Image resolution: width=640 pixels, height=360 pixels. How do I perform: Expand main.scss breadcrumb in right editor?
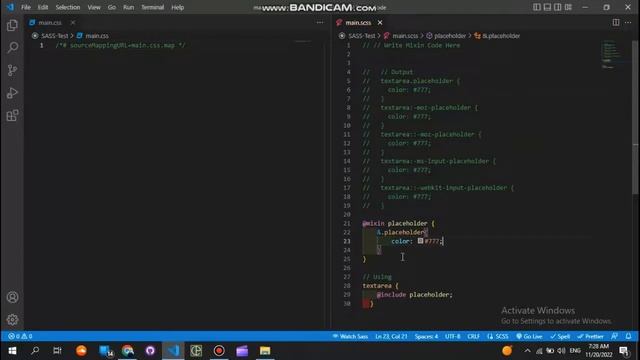click(405, 36)
